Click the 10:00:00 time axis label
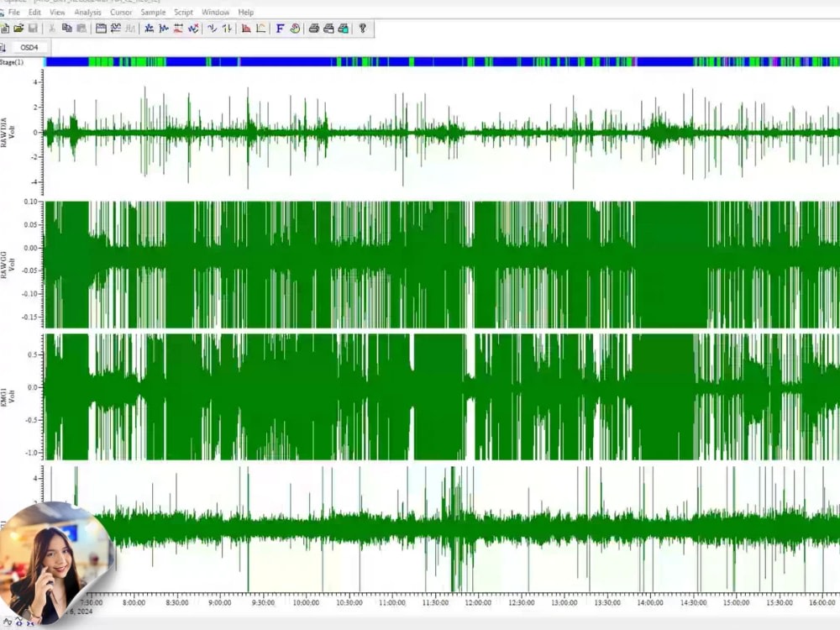Viewport: 840px width, 630px height. 306,602
